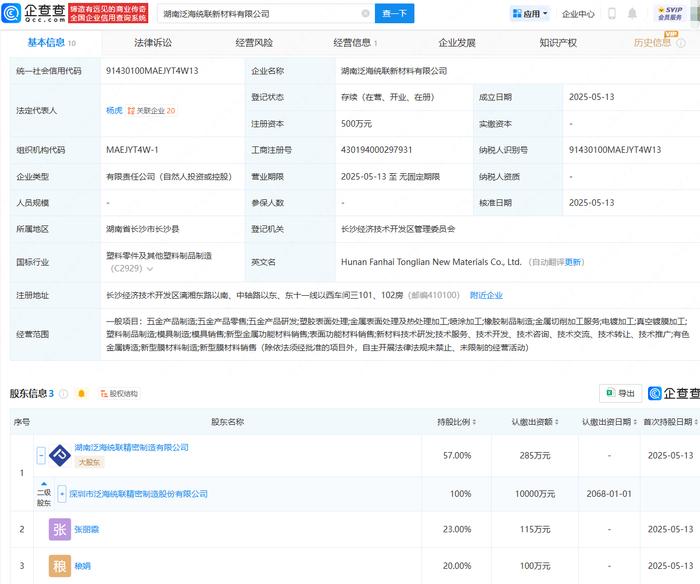Open the 企业中心 link
700x584 pixels.
[x=578, y=14]
